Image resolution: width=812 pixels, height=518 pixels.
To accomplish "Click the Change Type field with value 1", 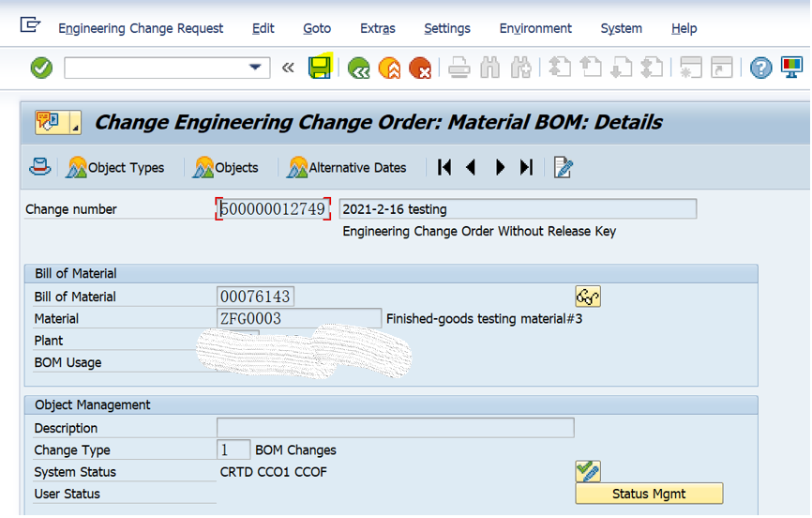I will 233,449.
